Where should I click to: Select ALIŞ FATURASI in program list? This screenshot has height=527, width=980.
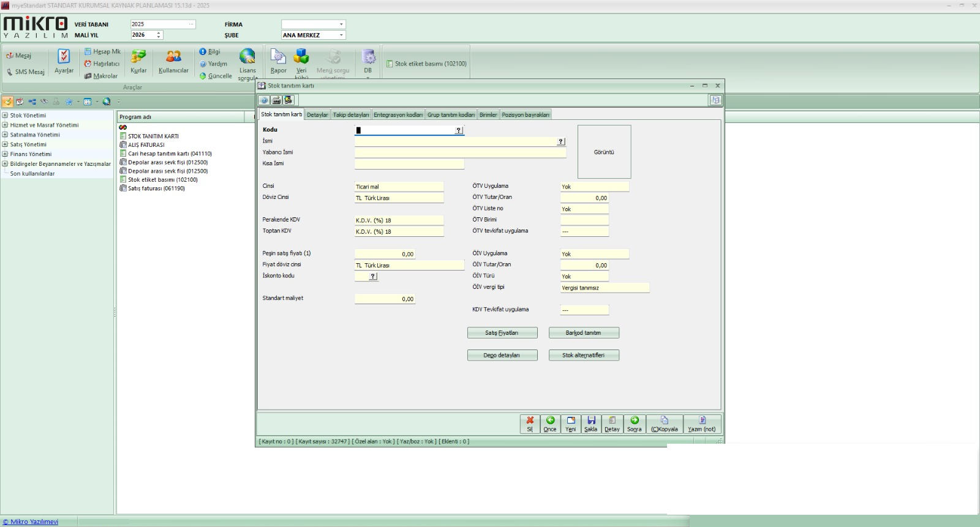[x=146, y=145]
